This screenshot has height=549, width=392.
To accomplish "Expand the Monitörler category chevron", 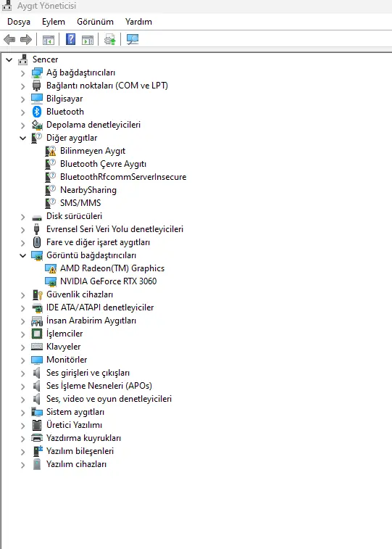I will tap(22, 360).
